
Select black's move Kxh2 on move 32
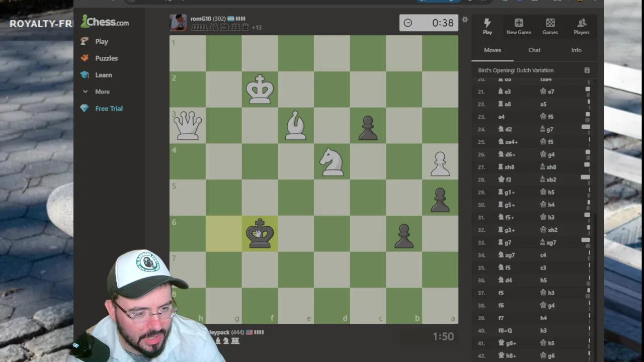pos(548,230)
